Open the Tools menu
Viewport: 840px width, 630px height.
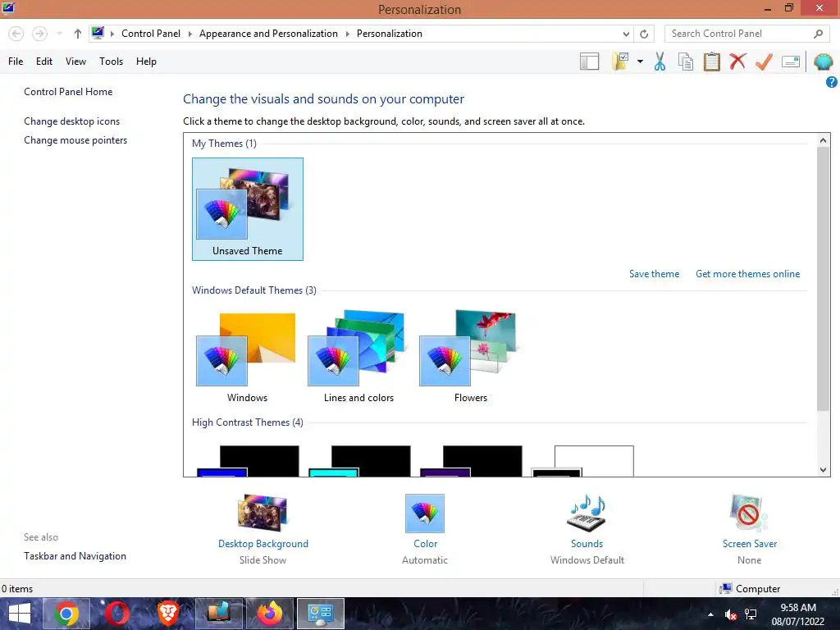[x=111, y=62]
